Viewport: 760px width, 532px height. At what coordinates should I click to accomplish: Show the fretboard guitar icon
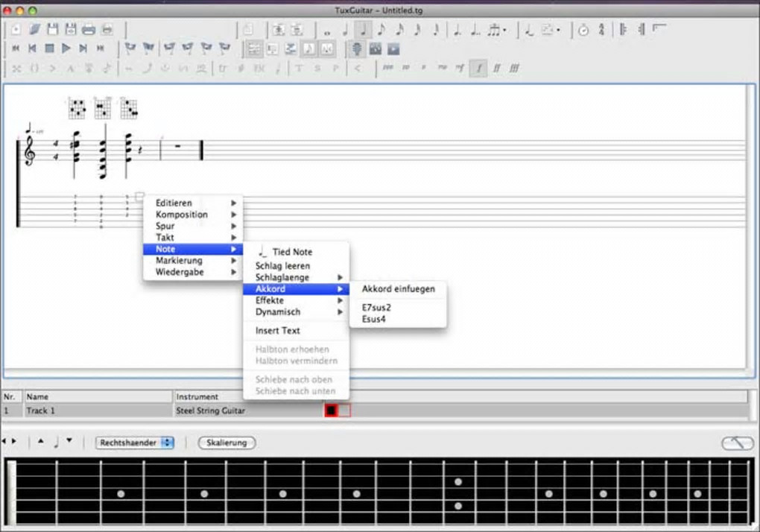(x=357, y=48)
